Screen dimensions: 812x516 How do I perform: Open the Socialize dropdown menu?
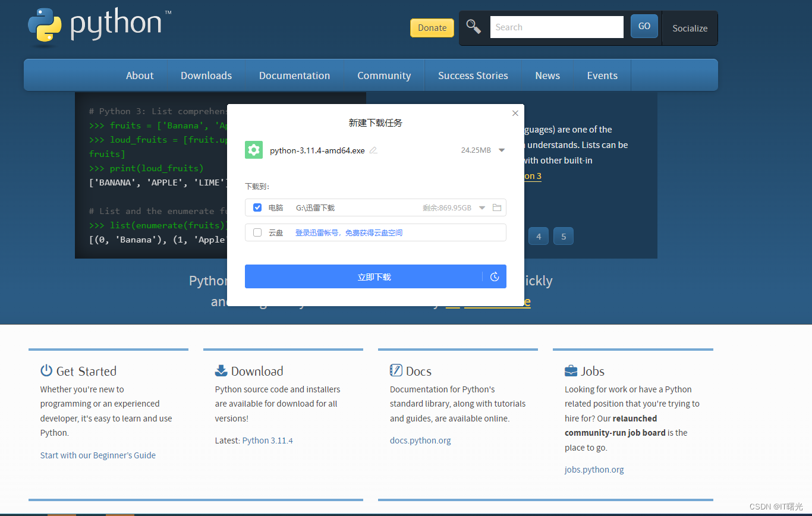click(x=690, y=28)
